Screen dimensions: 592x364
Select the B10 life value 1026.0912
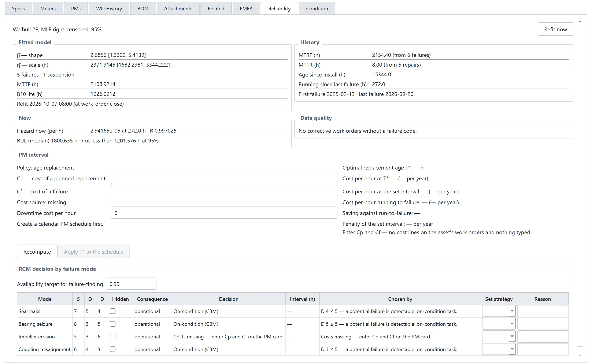tap(103, 94)
